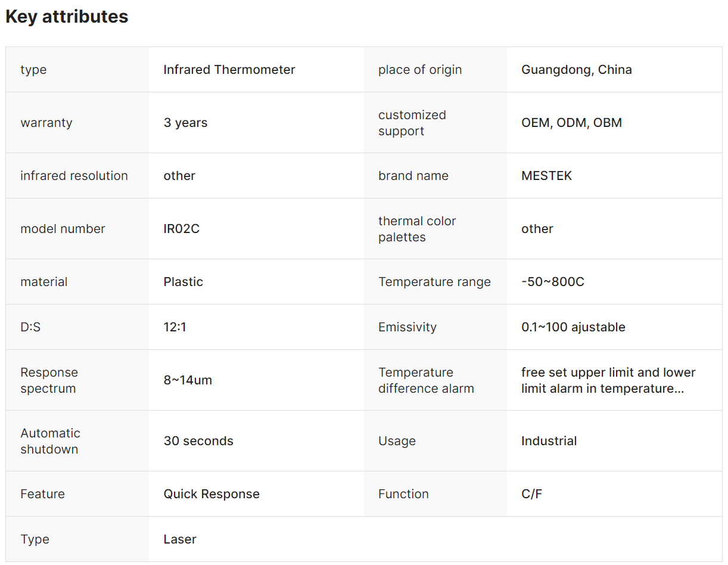The width and height of the screenshot is (728, 565).
Task: Select the "Industrial" usage value
Action: tap(549, 441)
